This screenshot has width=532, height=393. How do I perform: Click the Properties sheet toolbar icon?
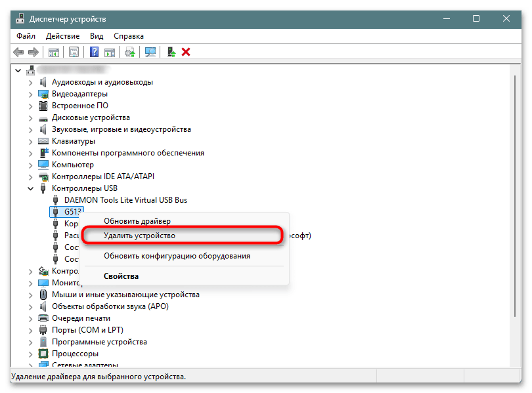74,52
